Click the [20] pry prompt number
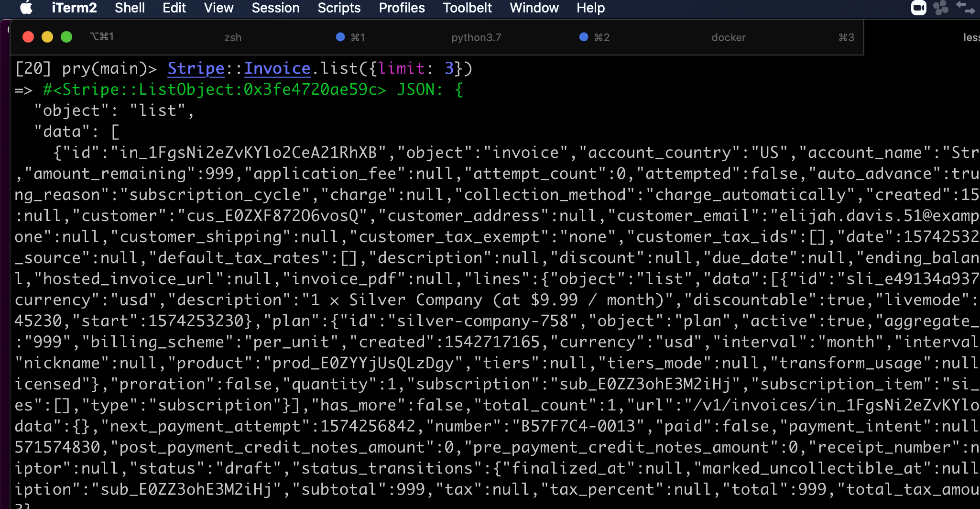Viewport: 980px width, 509px height. (x=33, y=68)
